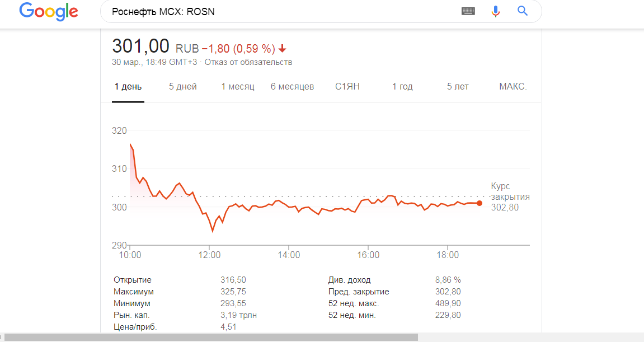
Task: Select the 1 день tab
Action: [x=128, y=87]
